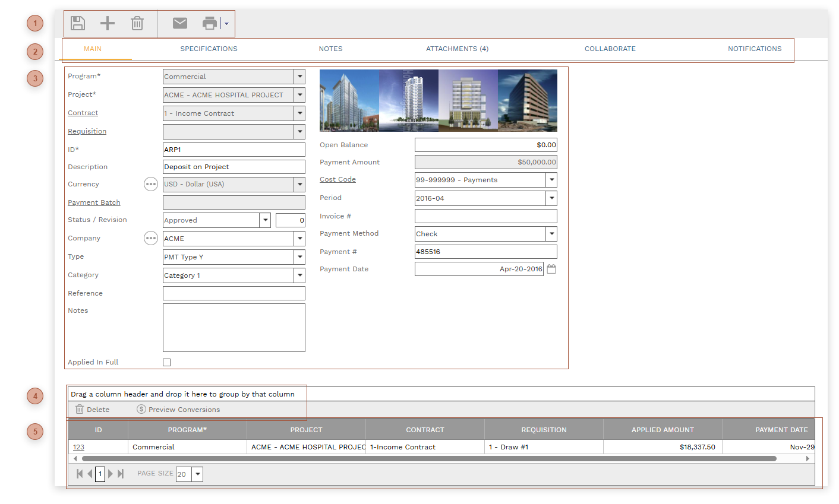Click inside the Invoice # field
This screenshot has width=839, height=504.
coord(485,215)
